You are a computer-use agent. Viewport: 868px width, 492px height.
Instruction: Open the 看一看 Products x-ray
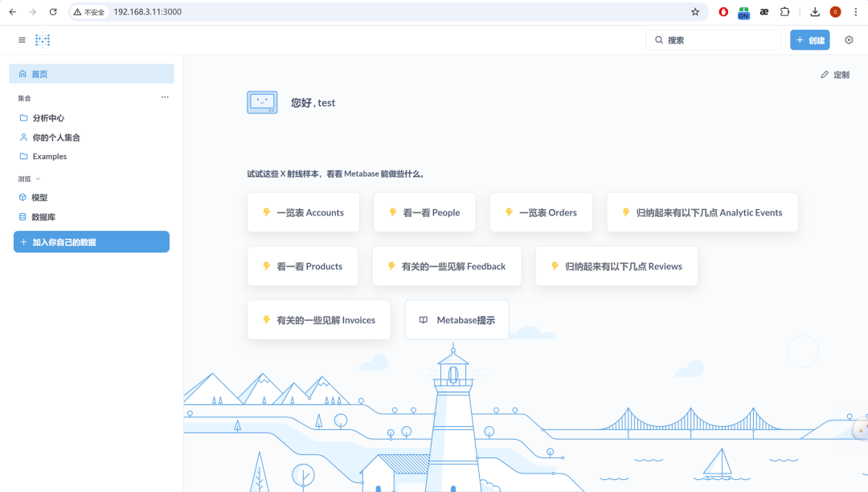point(303,266)
